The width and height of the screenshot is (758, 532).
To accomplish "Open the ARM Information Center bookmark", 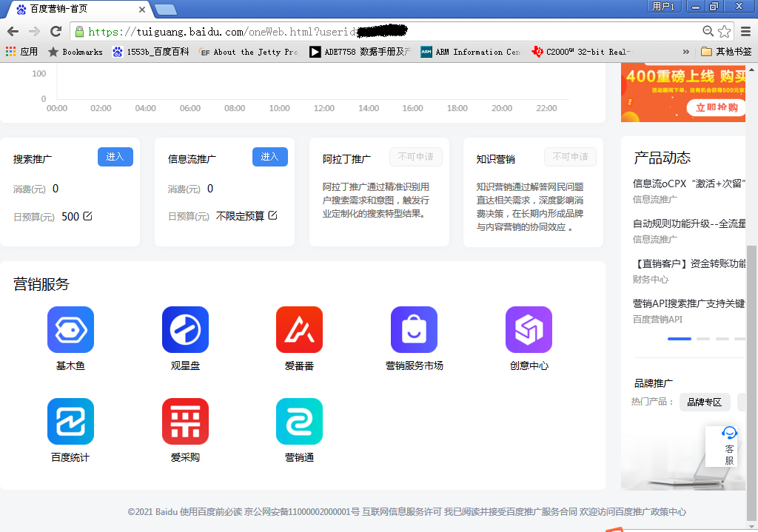I will (x=472, y=52).
